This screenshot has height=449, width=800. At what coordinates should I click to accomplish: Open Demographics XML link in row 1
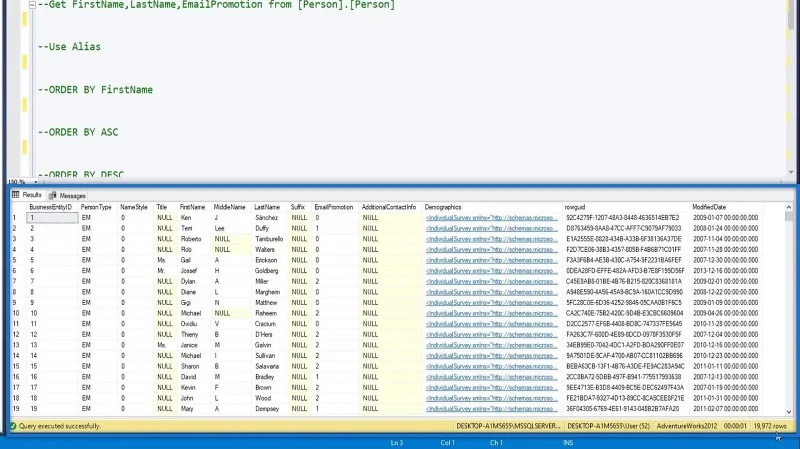pyautogui.click(x=491, y=218)
